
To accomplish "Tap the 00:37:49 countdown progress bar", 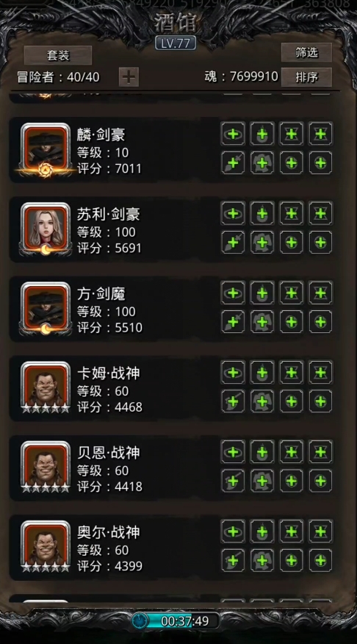I will click(184, 620).
